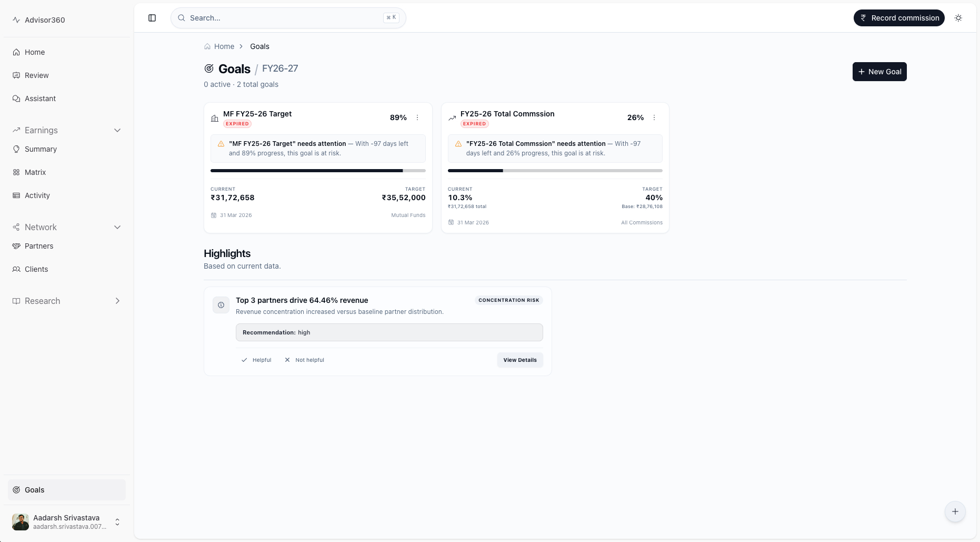Open Review in the sidebar
980x542 pixels.
coord(67,75)
